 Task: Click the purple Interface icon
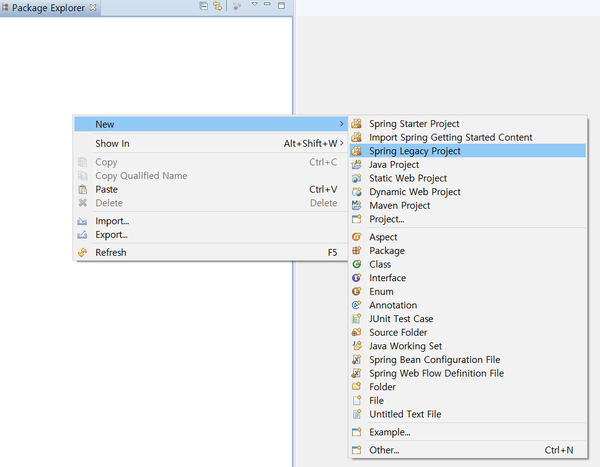357,278
